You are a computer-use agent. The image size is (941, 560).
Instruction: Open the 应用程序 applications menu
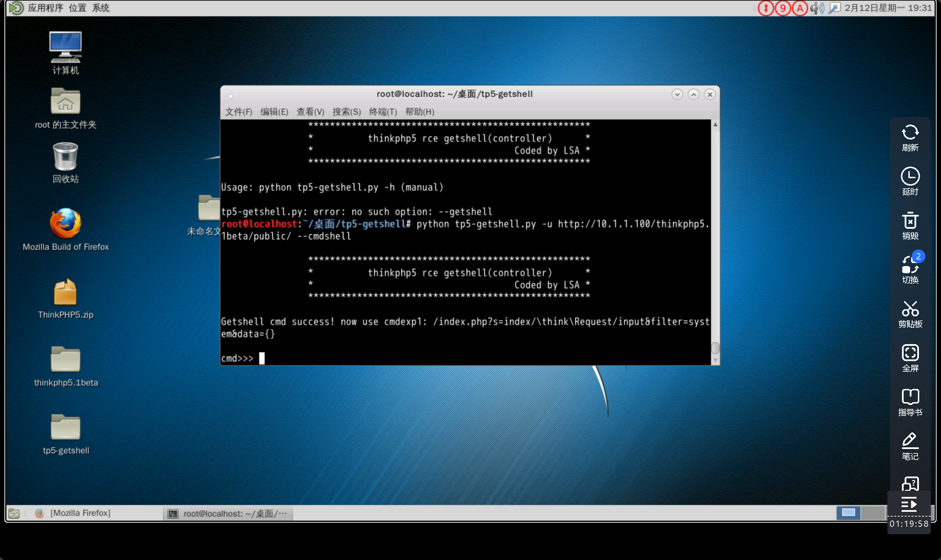(45, 8)
